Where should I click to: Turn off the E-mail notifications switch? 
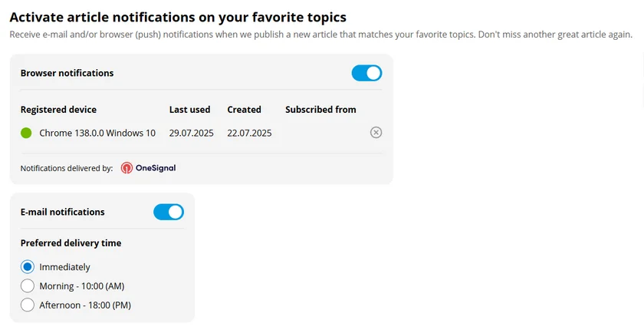point(169,212)
